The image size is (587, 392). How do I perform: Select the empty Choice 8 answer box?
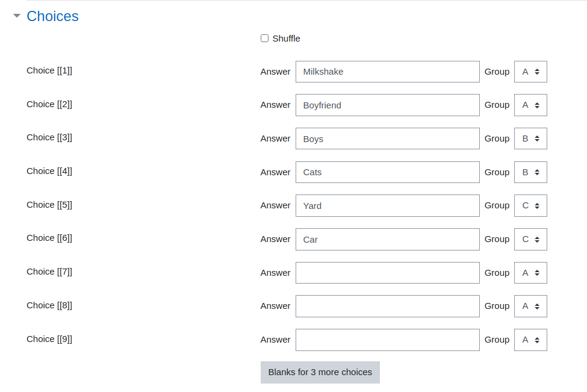pyautogui.click(x=388, y=306)
